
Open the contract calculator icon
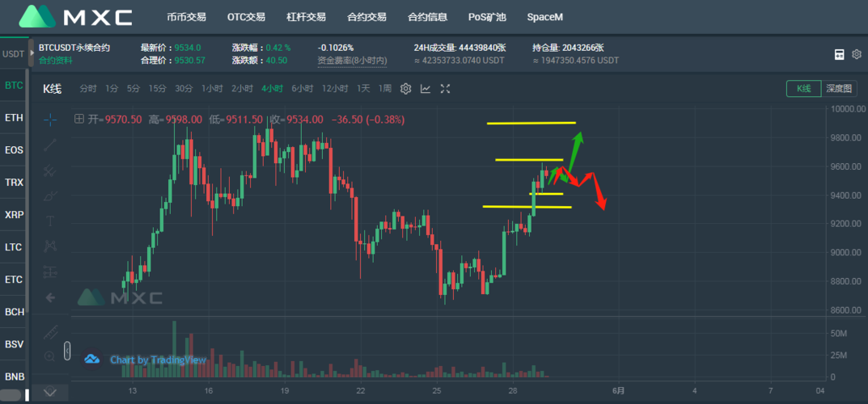pos(840,54)
